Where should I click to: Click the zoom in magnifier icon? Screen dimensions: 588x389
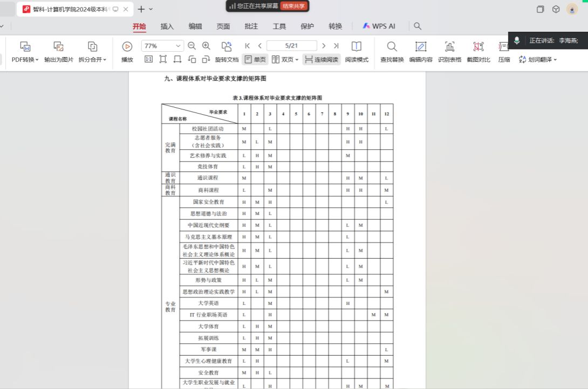206,46
